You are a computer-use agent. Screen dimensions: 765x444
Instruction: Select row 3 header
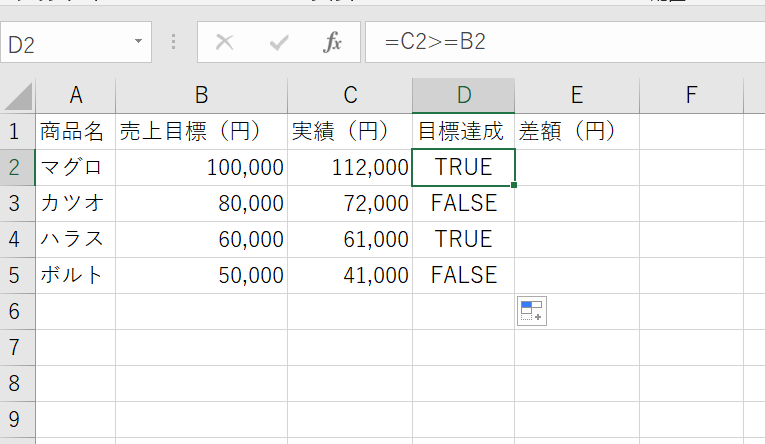[x=16, y=203]
